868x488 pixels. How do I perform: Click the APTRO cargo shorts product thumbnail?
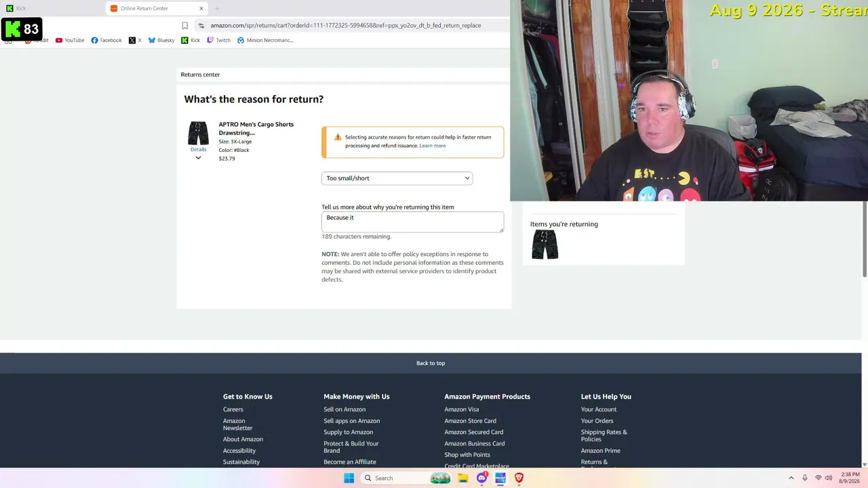click(198, 133)
